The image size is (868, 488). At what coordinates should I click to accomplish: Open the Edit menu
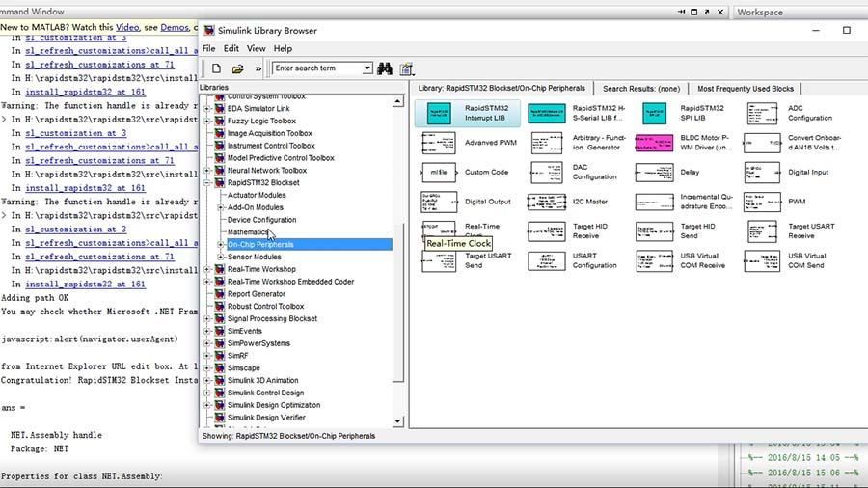pos(231,48)
